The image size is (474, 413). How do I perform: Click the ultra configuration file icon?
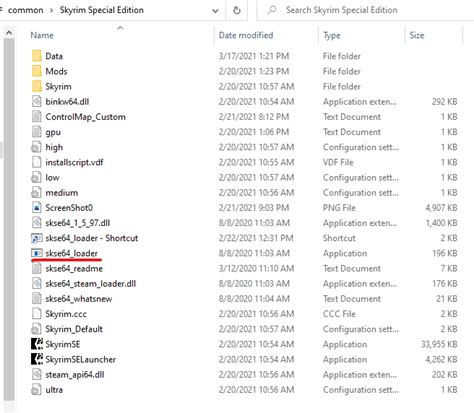pyautogui.click(x=36, y=390)
